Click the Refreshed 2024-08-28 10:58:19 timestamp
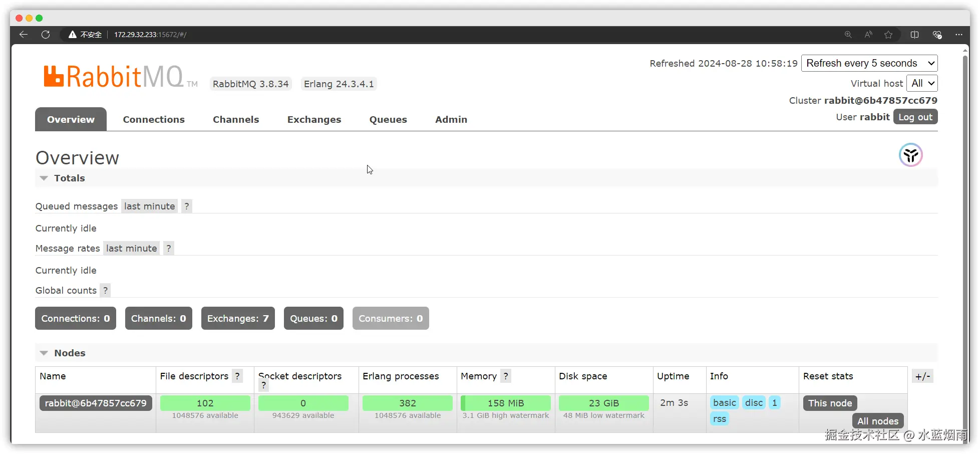 click(724, 63)
